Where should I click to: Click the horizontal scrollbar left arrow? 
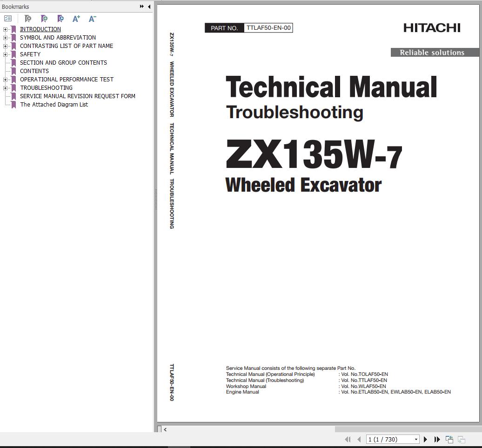[165, 429]
